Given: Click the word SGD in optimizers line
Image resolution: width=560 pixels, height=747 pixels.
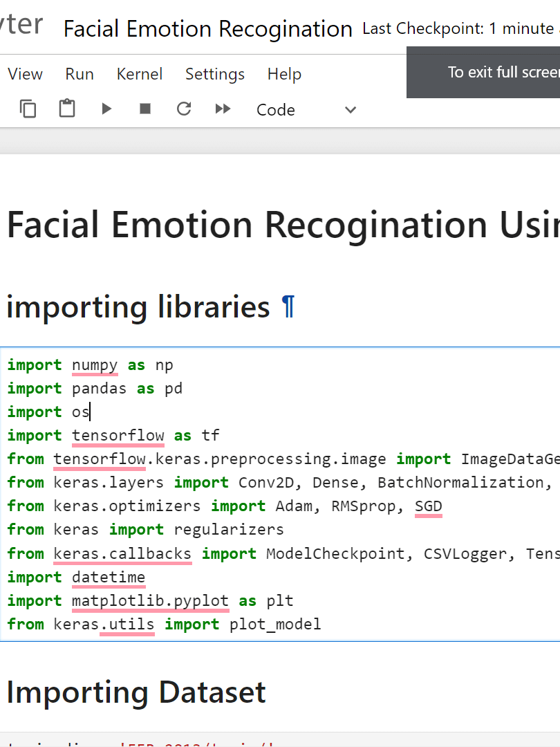Looking at the screenshot, I should [x=428, y=506].
